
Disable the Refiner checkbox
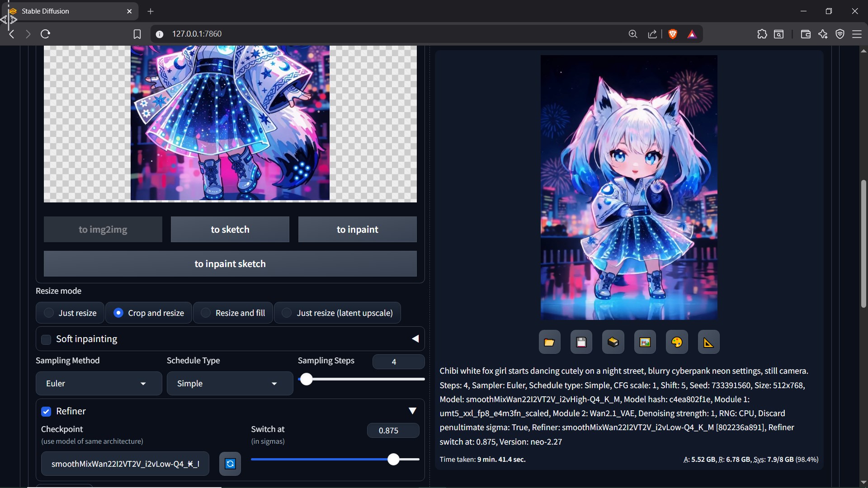[46, 412]
